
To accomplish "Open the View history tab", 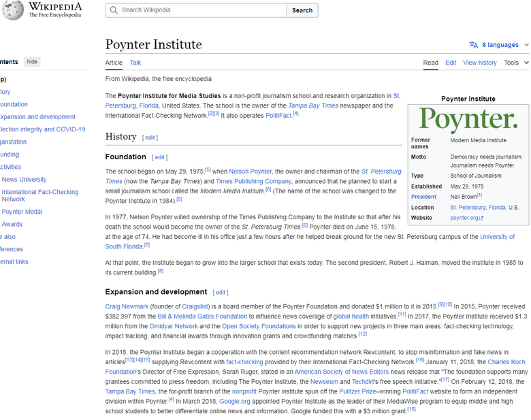I will (479, 63).
